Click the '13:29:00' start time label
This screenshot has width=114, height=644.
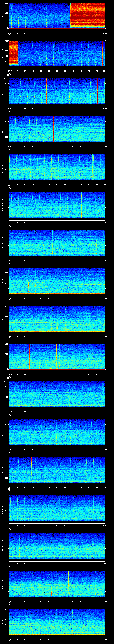[9, 525]
